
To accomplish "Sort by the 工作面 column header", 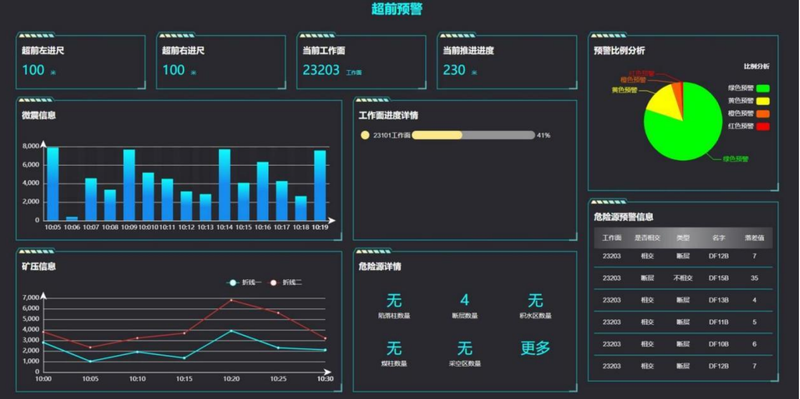I will coord(611,238).
